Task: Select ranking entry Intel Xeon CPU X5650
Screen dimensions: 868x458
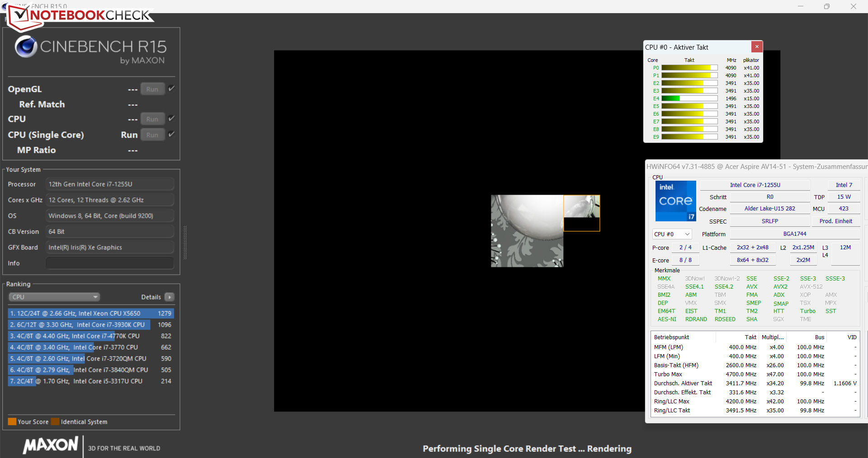Action: point(91,313)
